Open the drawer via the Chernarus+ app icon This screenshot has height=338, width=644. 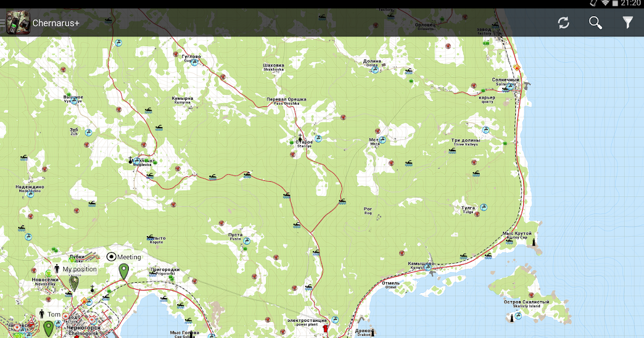click(x=17, y=23)
